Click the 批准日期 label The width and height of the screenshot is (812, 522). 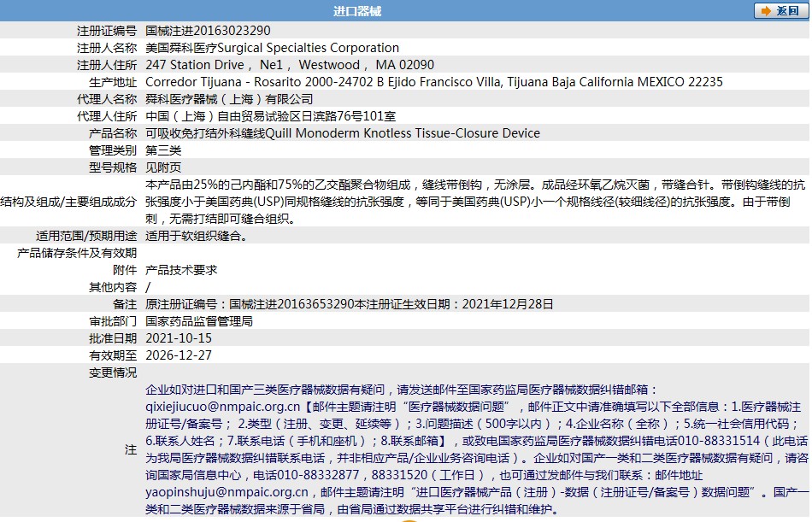coord(113,338)
